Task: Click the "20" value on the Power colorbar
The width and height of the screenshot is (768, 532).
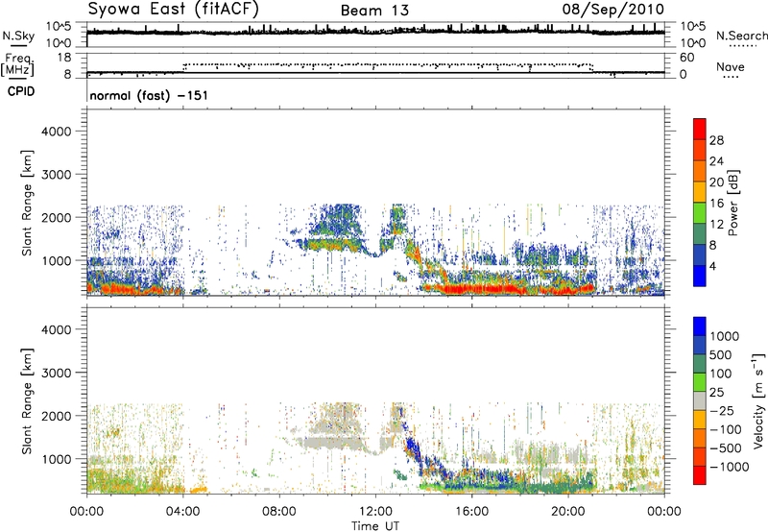Action: pos(716,182)
